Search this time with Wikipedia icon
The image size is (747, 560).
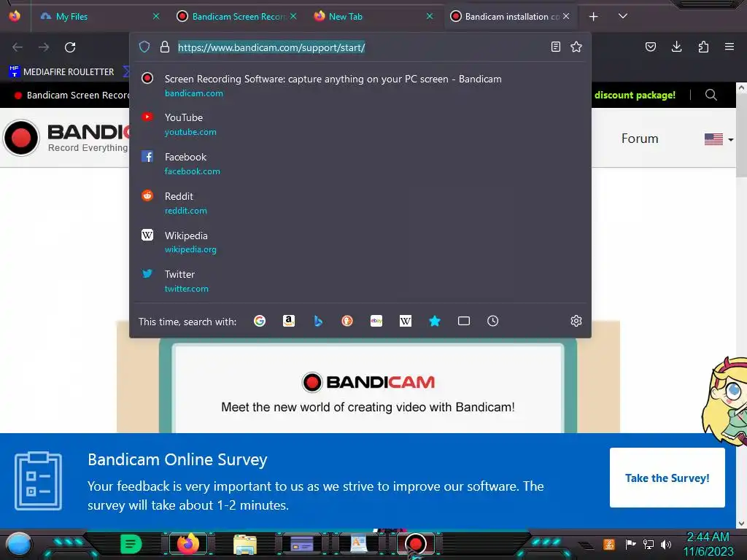pyautogui.click(x=406, y=321)
